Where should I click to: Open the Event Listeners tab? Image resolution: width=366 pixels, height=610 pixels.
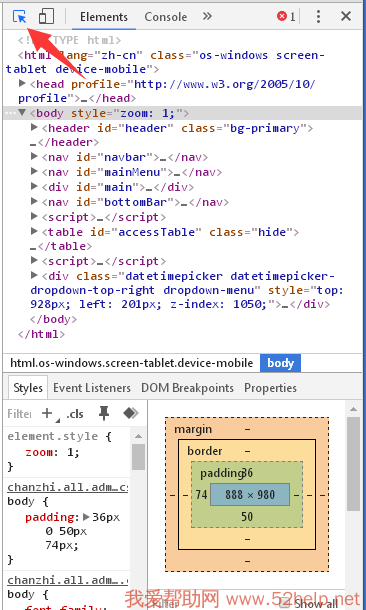[92, 388]
